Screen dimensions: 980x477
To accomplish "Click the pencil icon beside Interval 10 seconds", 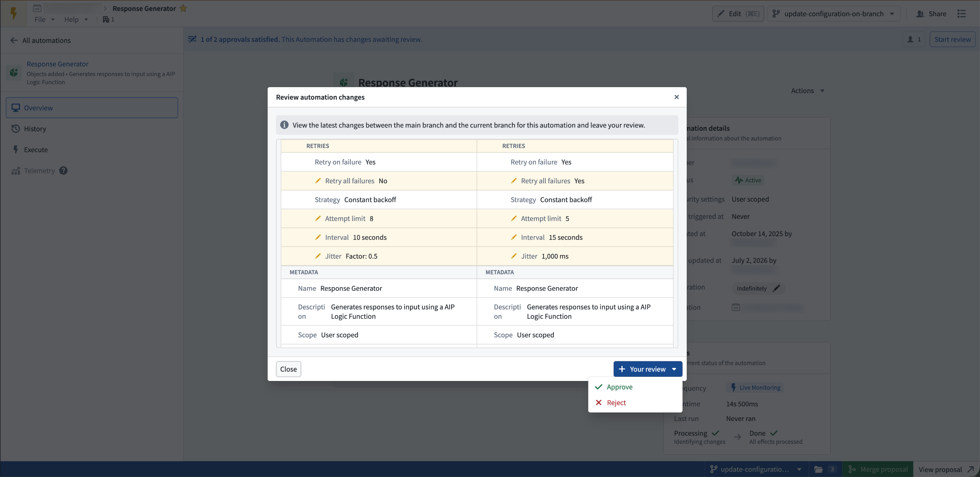I will pos(318,237).
